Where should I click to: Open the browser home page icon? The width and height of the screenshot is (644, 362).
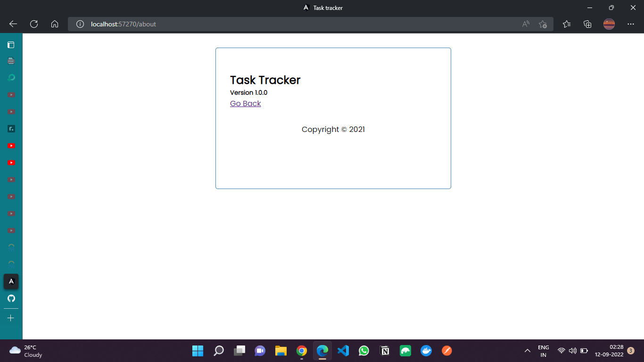(55, 24)
